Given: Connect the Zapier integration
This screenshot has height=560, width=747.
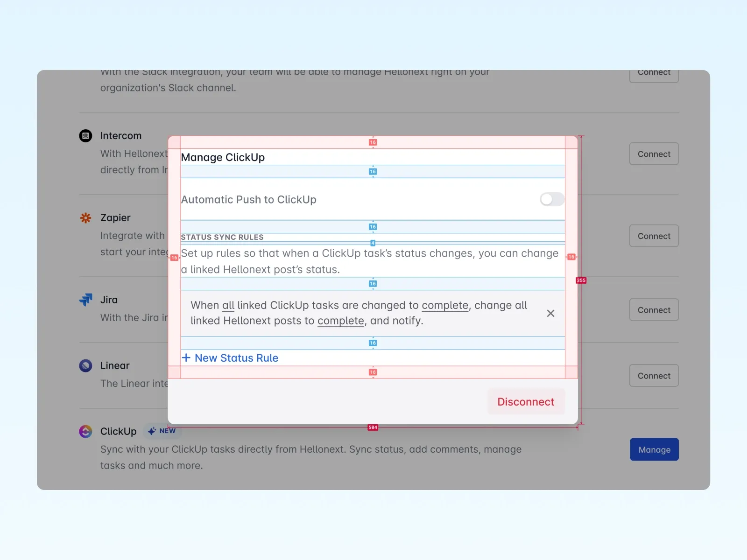Looking at the screenshot, I should click(x=654, y=236).
